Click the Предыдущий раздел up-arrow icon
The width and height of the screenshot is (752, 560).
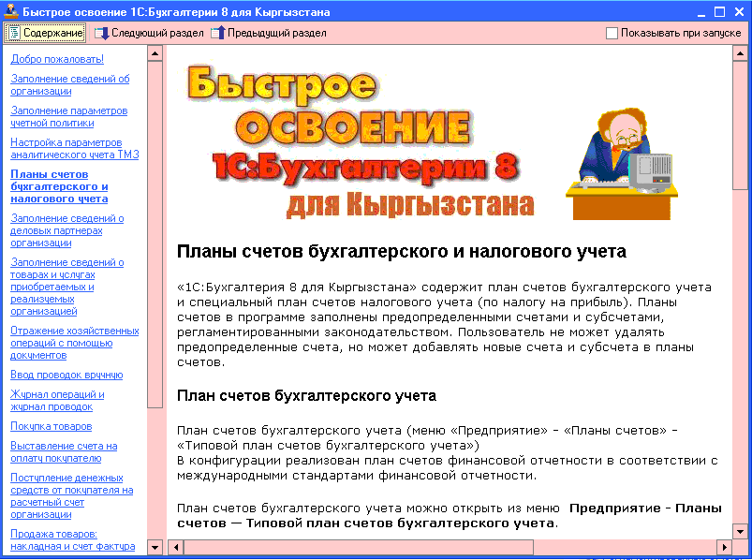[218, 33]
